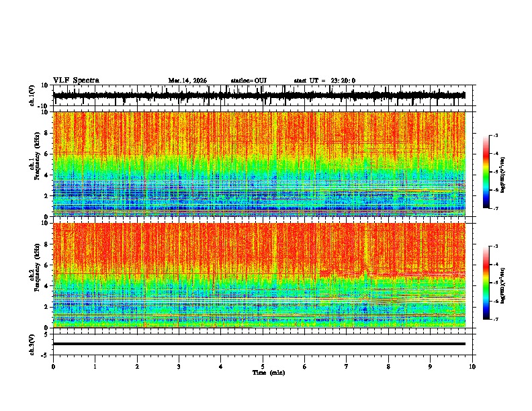This screenshot has width=532, height=411.
Task: Click the 'station=OUI' label
Action: [x=249, y=81]
